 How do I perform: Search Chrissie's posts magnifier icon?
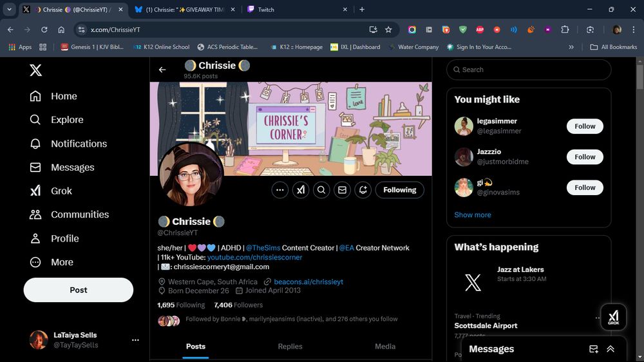321,190
